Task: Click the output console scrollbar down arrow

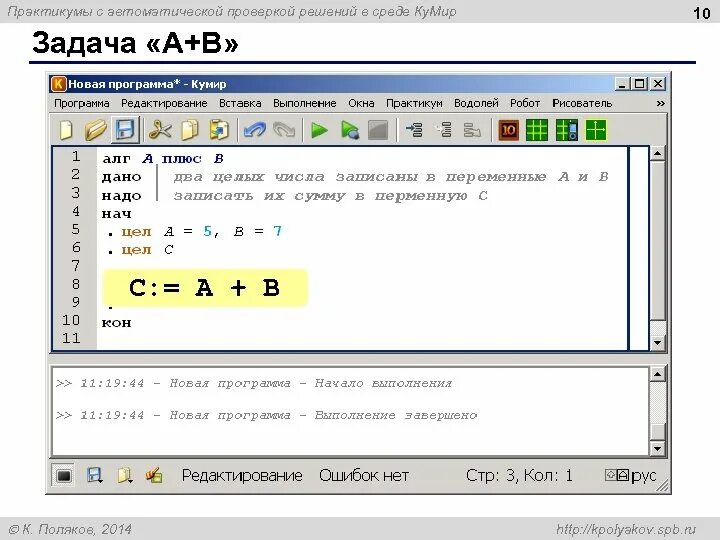Action: coord(658,448)
